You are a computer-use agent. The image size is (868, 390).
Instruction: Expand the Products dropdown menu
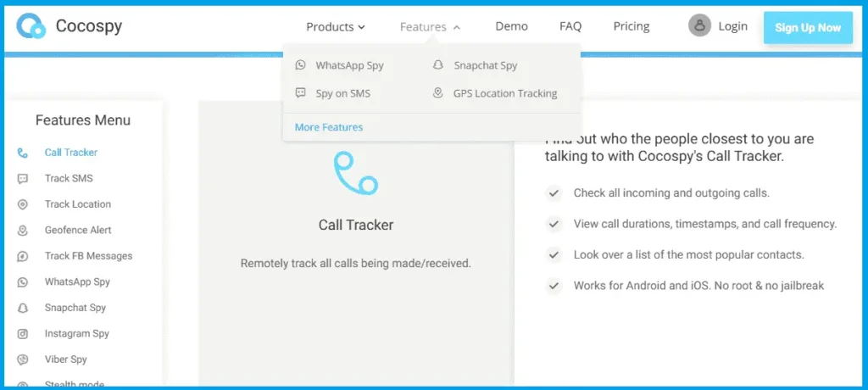[x=336, y=27]
